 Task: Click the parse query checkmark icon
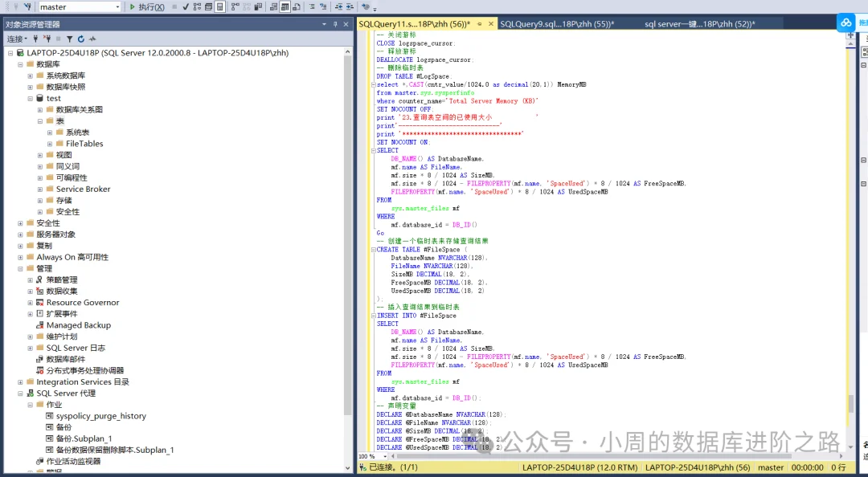tap(186, 7)
